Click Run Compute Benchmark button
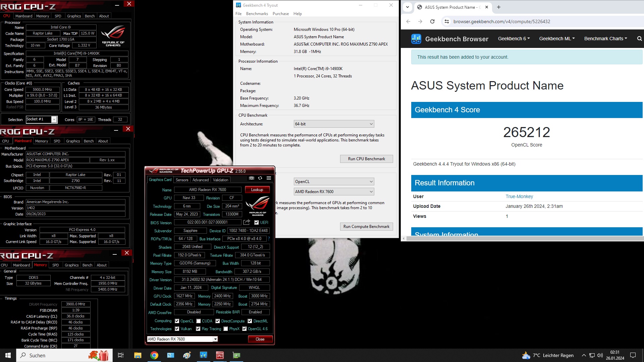Image resolution: width=644 pixels, height=362 pixels. click(x=366, y=227)
